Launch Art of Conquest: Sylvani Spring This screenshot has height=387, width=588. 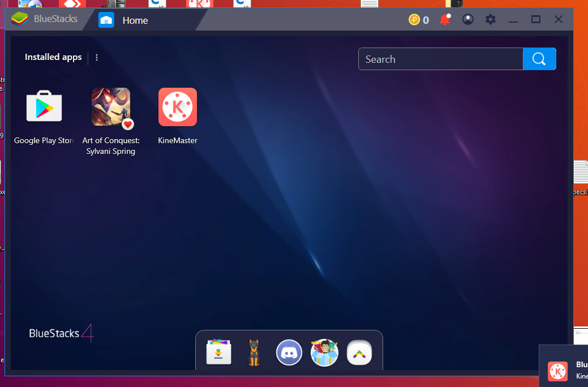(111, 107)
